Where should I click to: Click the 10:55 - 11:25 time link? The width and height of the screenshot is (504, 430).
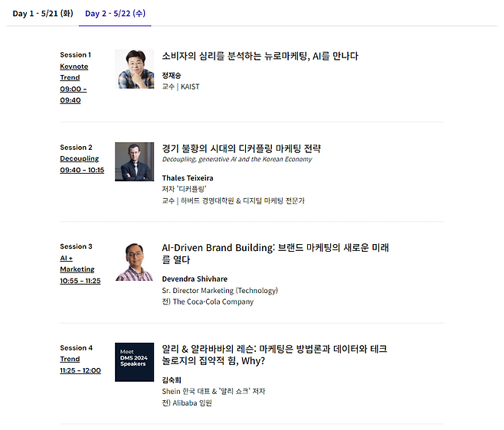point(80,281)
